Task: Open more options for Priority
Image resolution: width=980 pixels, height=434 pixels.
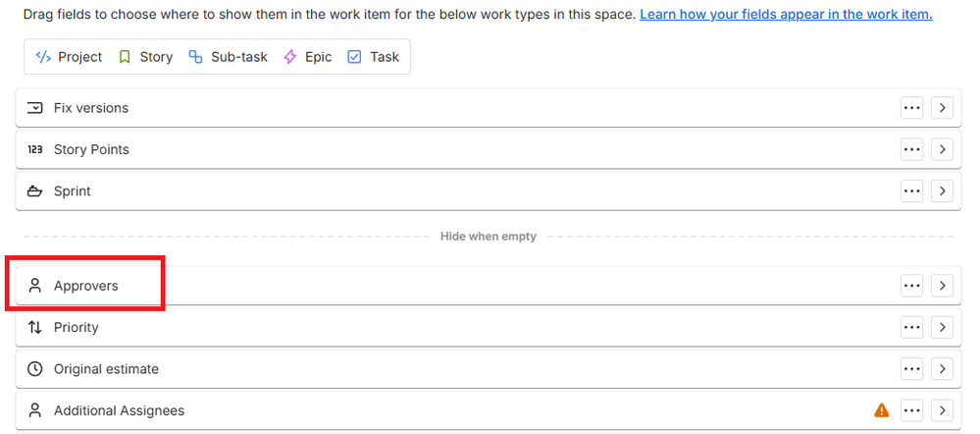Action: tap(912, 327)
